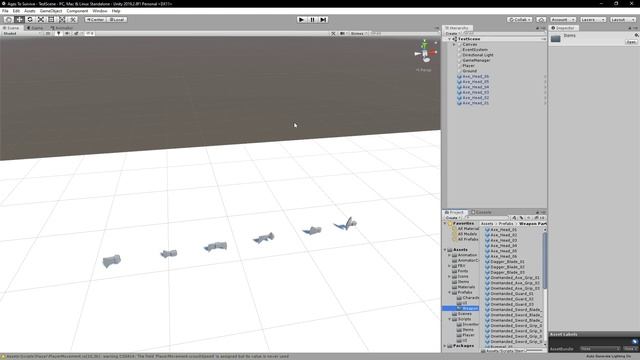640x360 pixels.
Task: Select Dagger_Blade_01 prefab in Project
Action: [507, 262]
